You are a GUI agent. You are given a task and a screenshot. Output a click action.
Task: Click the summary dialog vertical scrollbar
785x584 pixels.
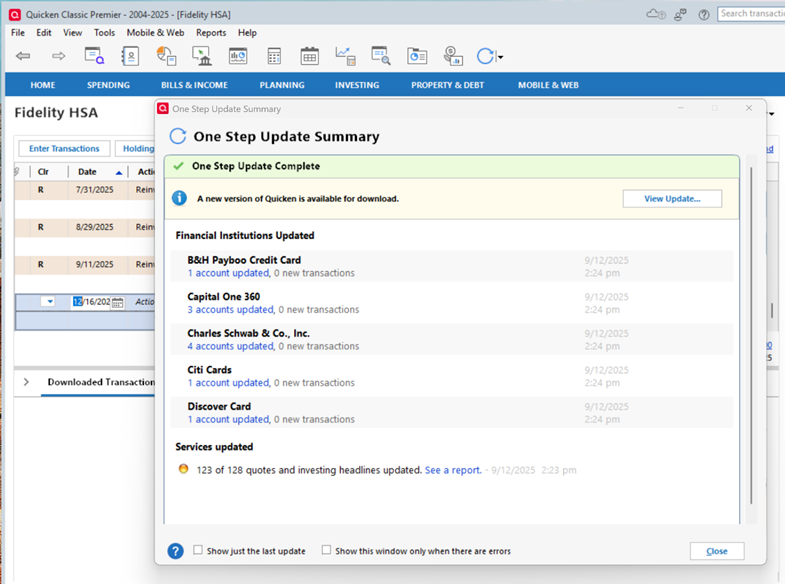(751, 335)
